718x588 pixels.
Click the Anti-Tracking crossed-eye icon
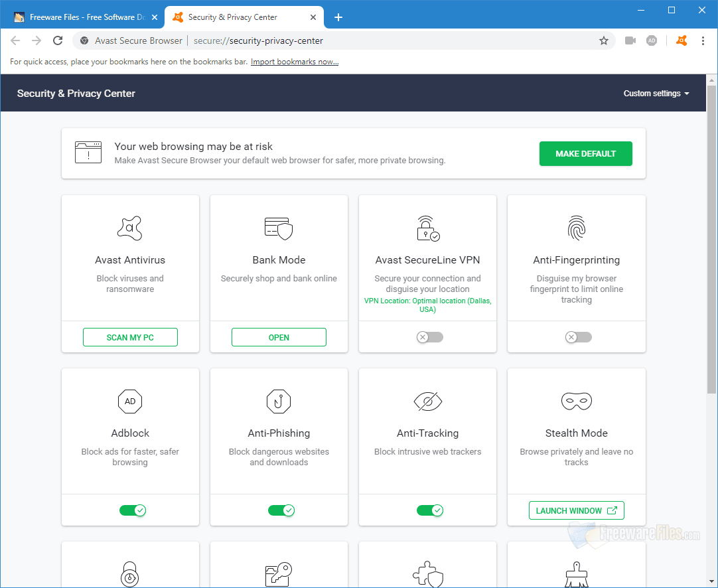427,402
